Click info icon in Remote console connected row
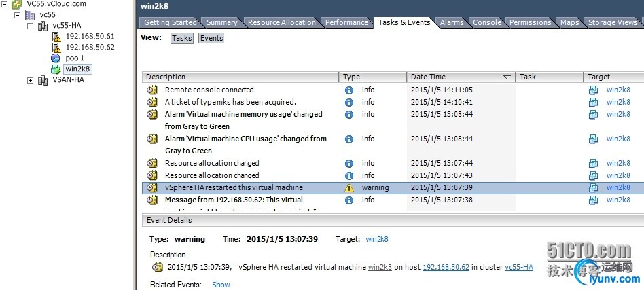The width and height of the screenshot is (644, 290). (x=349, y=90)
